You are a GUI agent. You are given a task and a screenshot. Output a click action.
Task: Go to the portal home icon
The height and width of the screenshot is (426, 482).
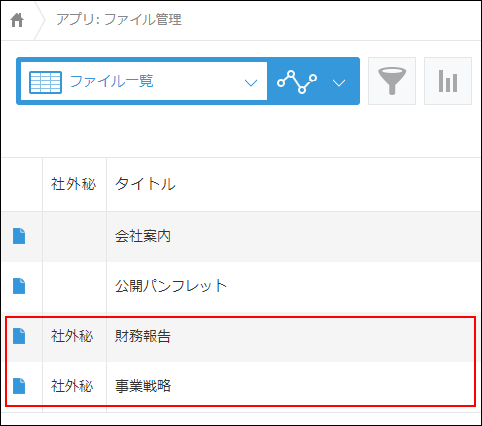click(x=17, y=20)
